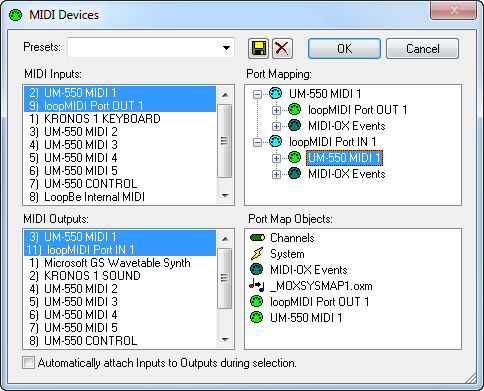Select output "6) UM-550 MIDI 4"
Image resolution: width=484 pixels, height=391 pixels.
pos(120,315)
